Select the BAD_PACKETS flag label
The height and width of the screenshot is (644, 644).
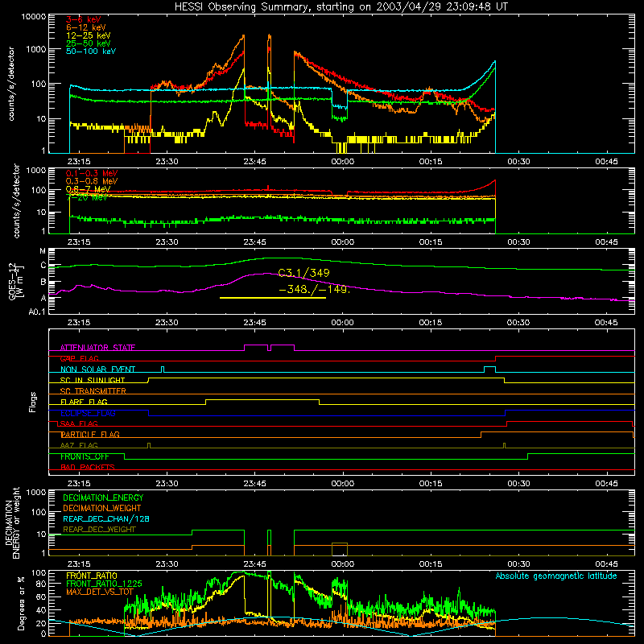[x=88, y=468]
